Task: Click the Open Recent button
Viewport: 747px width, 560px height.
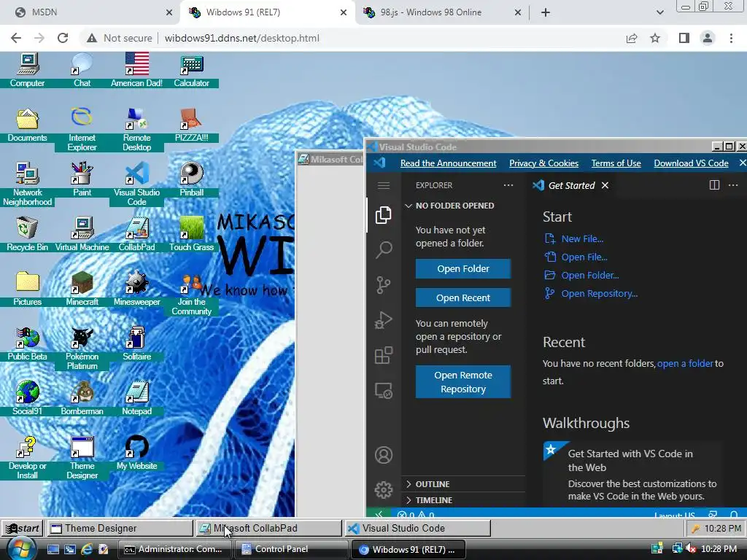Action: coord(463,297)
